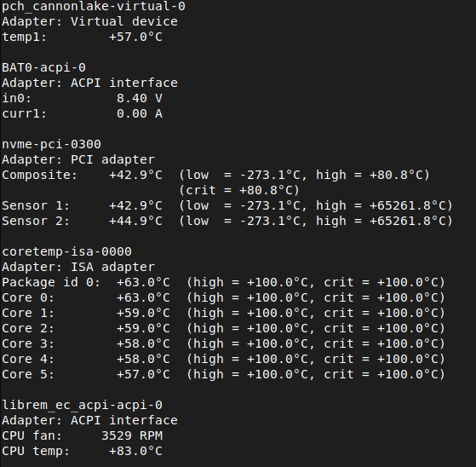Click the Sensor 1 temperature line
476x467 pixels.
[x=227, y=206]
